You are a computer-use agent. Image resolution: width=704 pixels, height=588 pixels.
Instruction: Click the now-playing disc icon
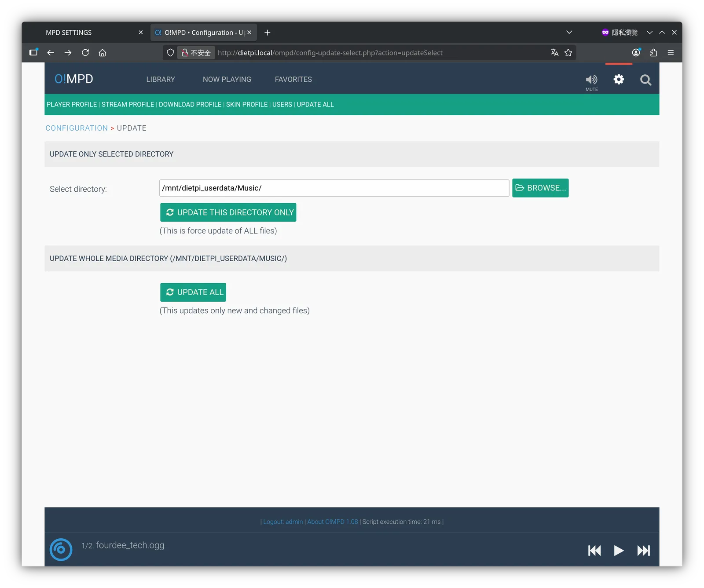61,549
